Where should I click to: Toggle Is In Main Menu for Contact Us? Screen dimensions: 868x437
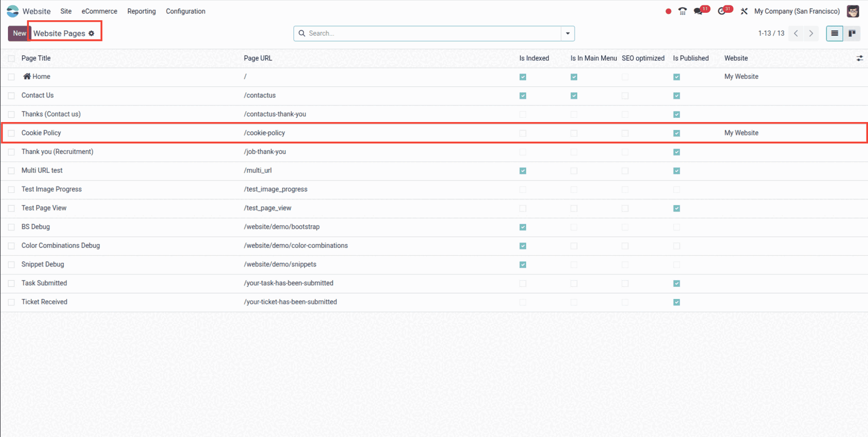[574, 96]
